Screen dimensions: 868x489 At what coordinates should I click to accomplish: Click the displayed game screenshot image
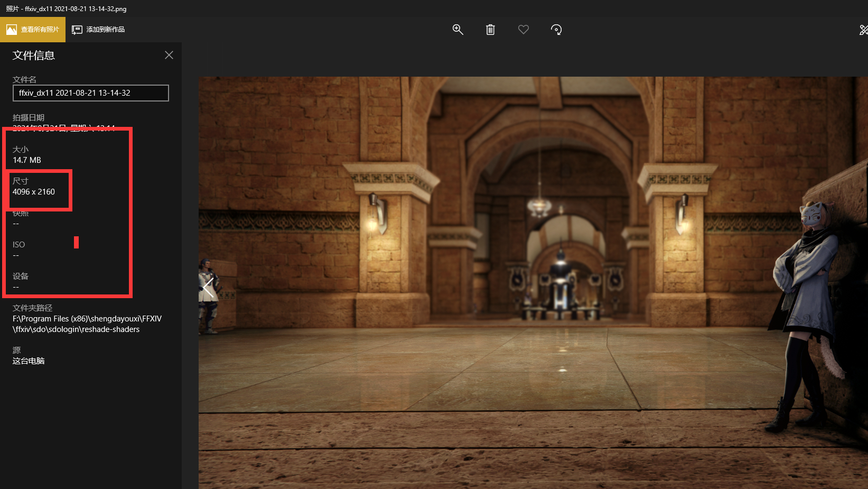pos(533,283)
